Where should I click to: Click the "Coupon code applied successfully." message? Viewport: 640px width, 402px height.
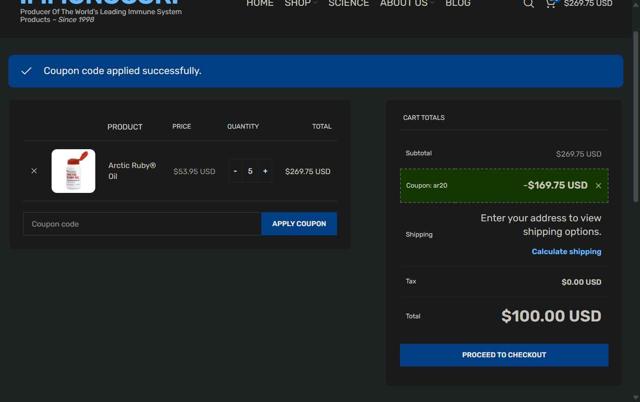[122, 71]
